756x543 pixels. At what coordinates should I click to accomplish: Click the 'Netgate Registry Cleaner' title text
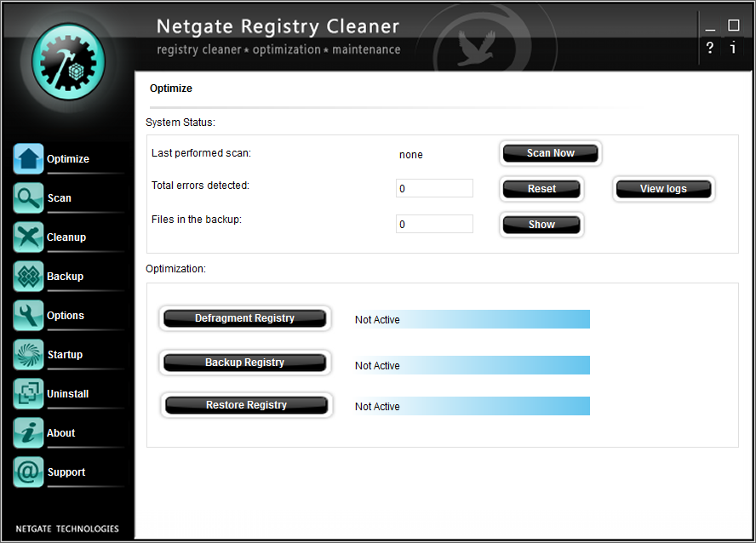click(x=278, y=27)
